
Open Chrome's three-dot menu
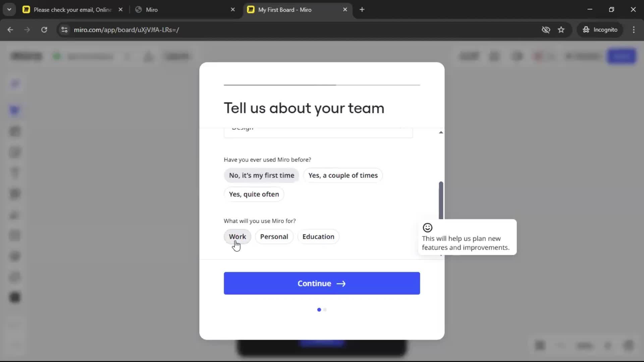coord(634,30)
